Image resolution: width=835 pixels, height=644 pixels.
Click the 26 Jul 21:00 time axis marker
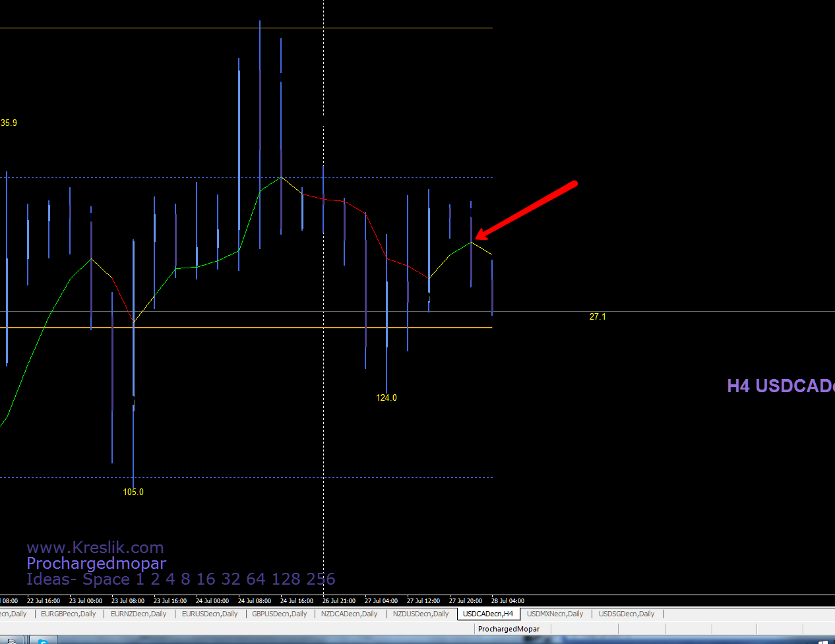click(339, 601)
